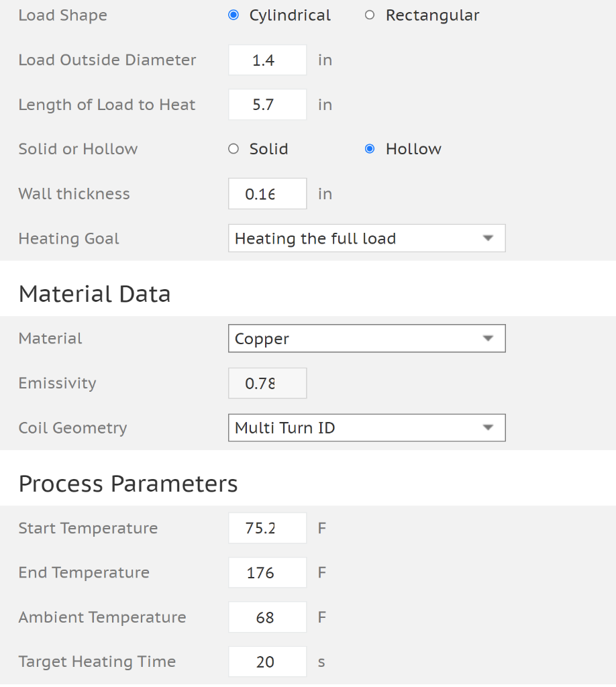Click the Load Outside Diameter field
The width and height of the screenshot is (616, 687).
click(267, 60)
